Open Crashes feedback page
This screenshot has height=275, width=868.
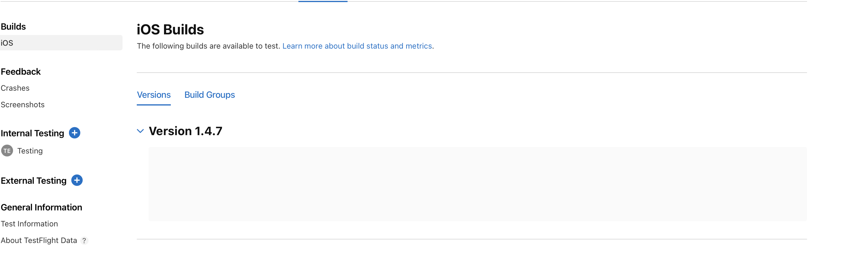(x=15, y=88)
